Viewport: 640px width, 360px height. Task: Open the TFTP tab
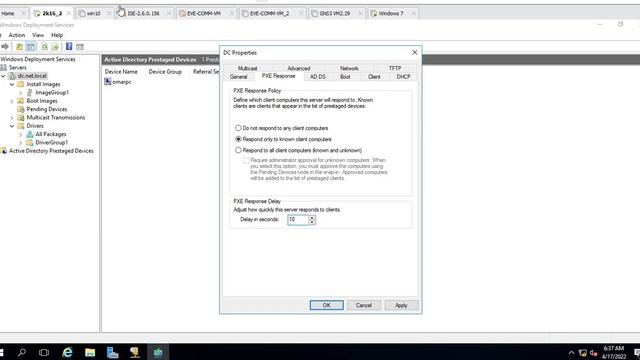click(395, 68)
